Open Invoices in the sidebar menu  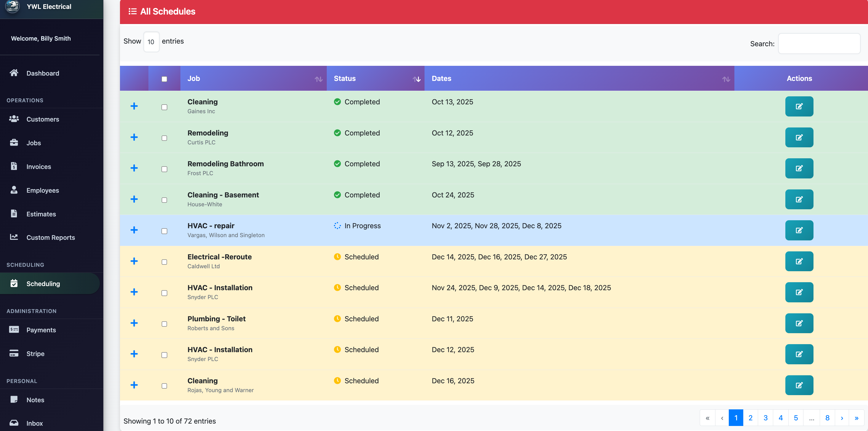tap(39, 167)
